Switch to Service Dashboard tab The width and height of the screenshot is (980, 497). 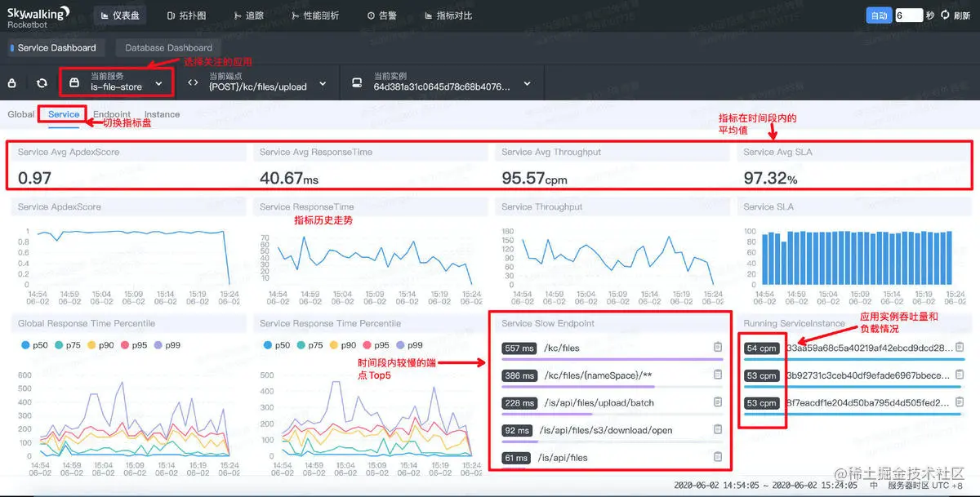56,47
